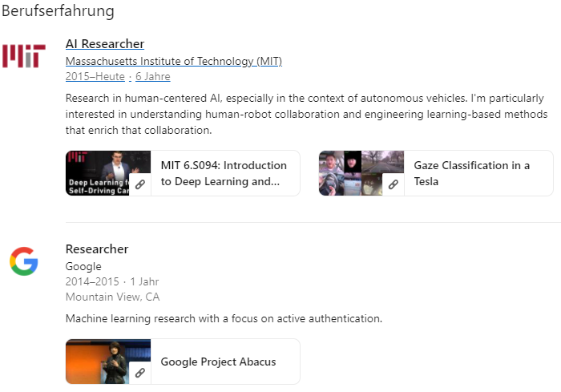The width and height of the screenshot is (561, 392).
Task: Open the Google Project Abacus thumbnail image
Action: 98,357
